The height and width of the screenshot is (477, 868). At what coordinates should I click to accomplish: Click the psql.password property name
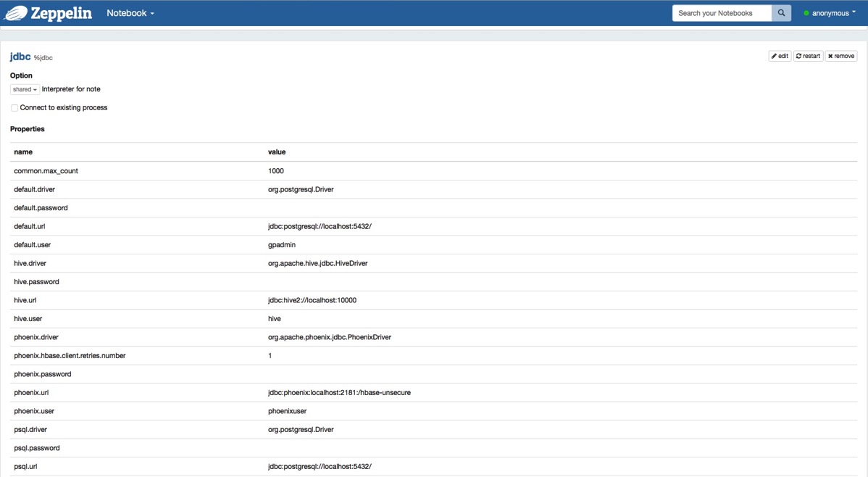[x=36, y=448]
